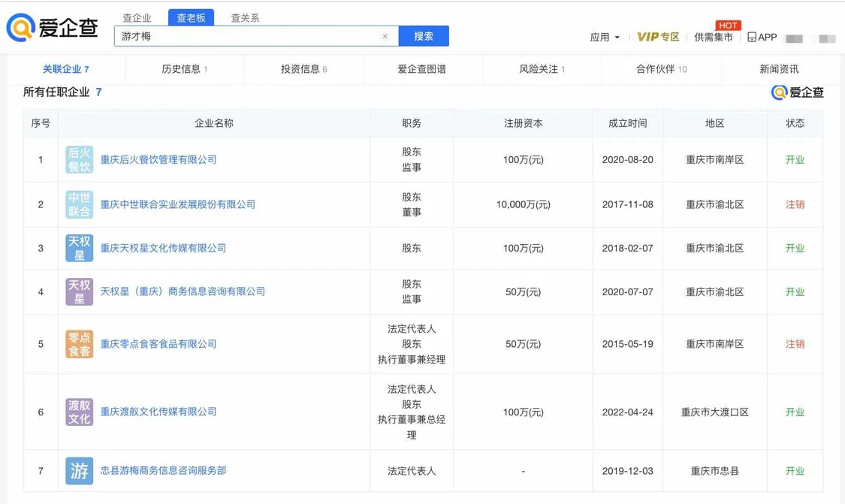
Task: Click the 中世联合 company logo tile
Action: click(x=79, y=204)
